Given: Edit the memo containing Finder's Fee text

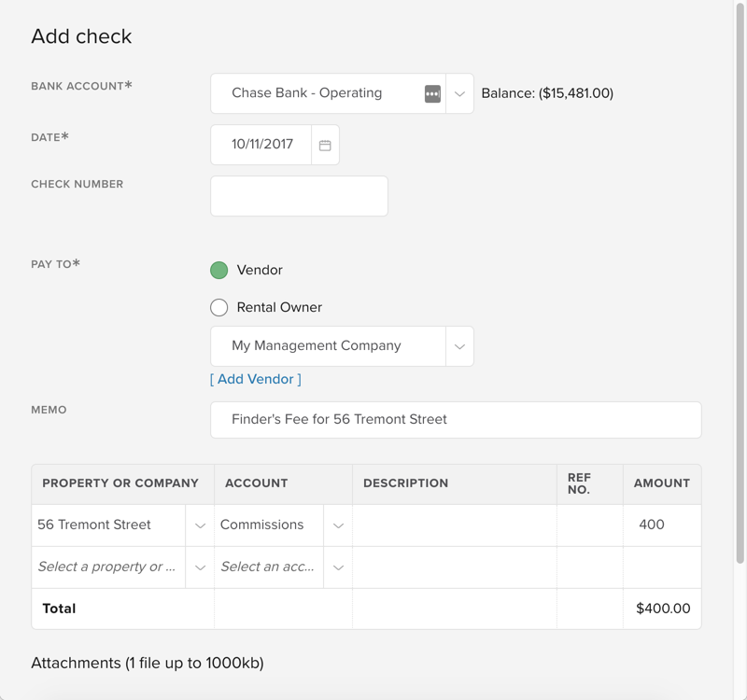Looking at the screenshot, I should coord(456,420).
